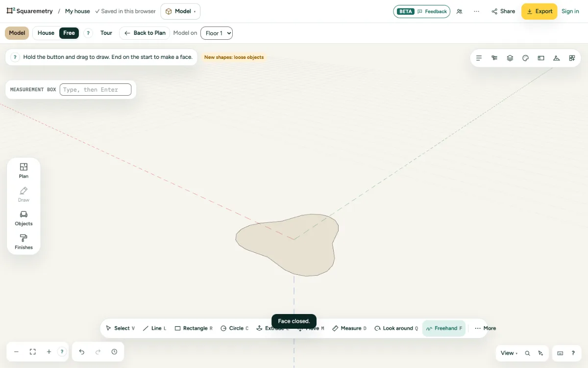Screen dimensions: 588x368
Task: Click the yellow Export button
Action: point(539,11)
